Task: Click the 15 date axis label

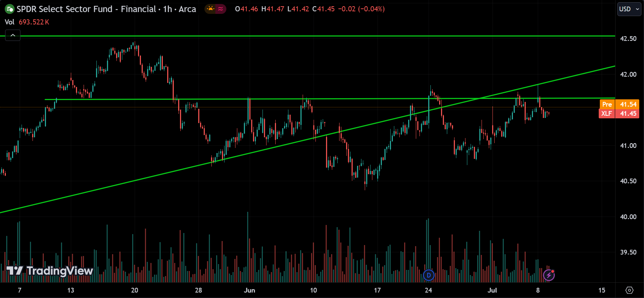Action: click(x=602, y=290)
